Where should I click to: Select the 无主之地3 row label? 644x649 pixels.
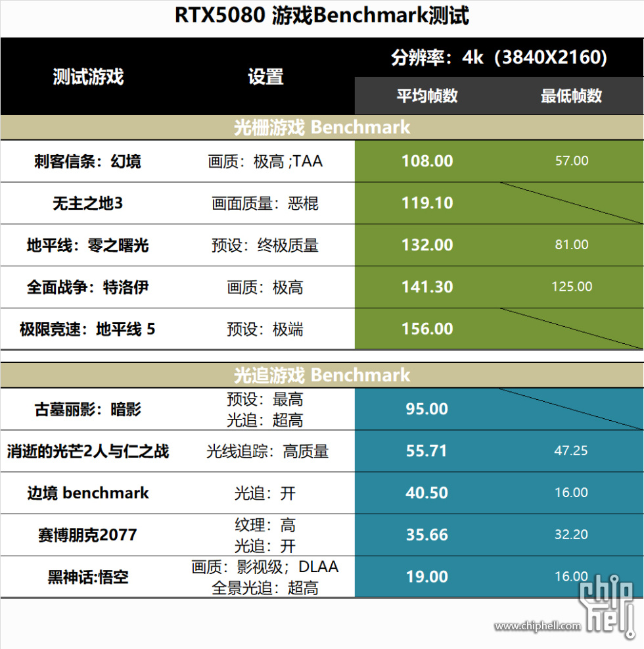click(x=87, y=203)
